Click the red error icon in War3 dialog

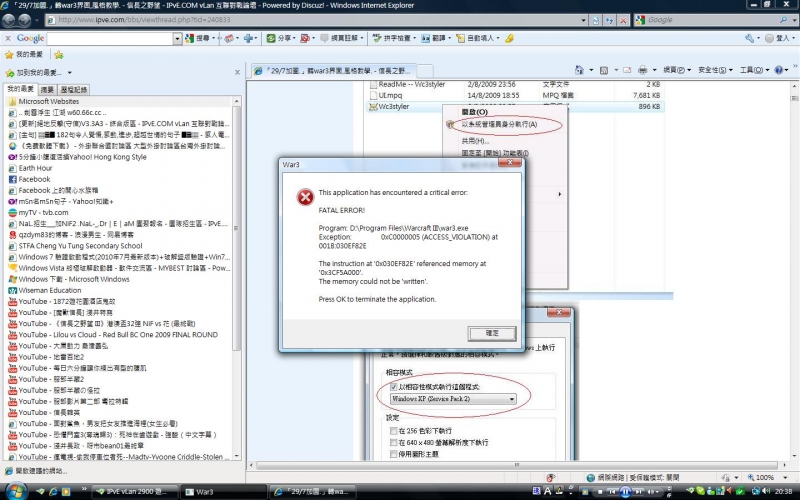303,198
